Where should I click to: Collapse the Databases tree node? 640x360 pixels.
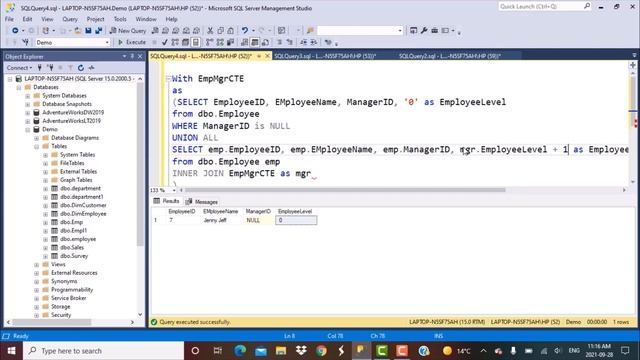pyautogui.click(x=19, y=87)
